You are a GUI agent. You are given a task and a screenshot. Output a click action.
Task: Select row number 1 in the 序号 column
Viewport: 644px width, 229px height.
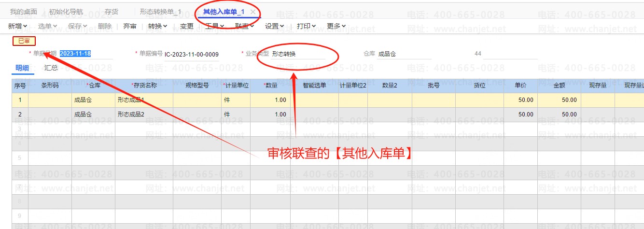point(20,100)
